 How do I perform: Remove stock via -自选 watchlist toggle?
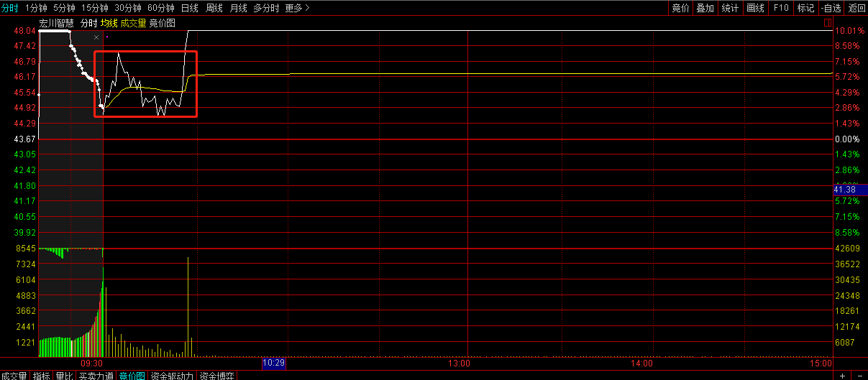[831, 8]
